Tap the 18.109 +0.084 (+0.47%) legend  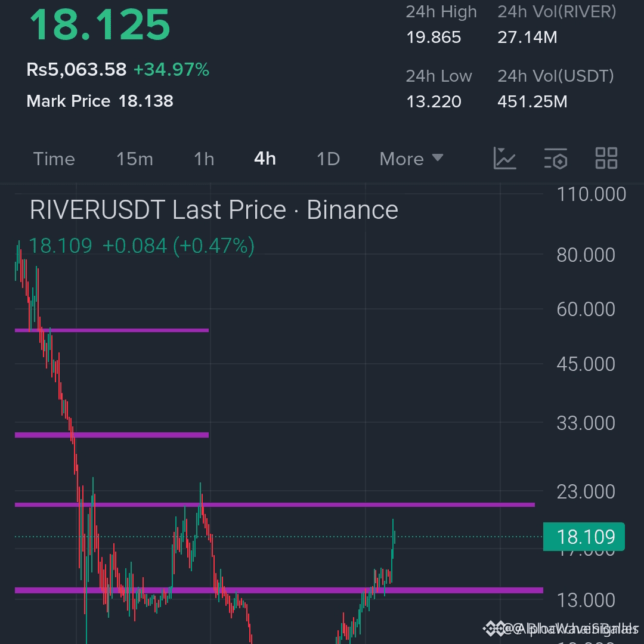[142, 246]
